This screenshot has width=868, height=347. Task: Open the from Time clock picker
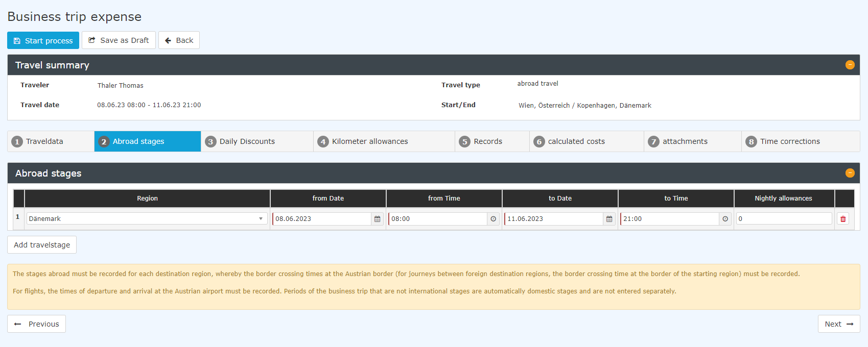494,219
